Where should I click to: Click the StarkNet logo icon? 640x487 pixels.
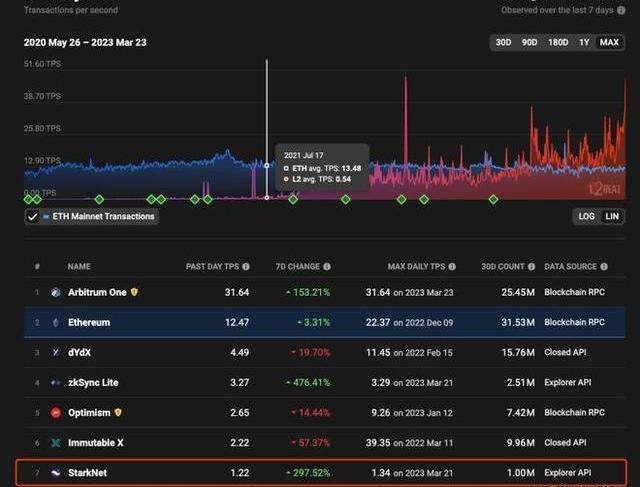coord(56,473)
